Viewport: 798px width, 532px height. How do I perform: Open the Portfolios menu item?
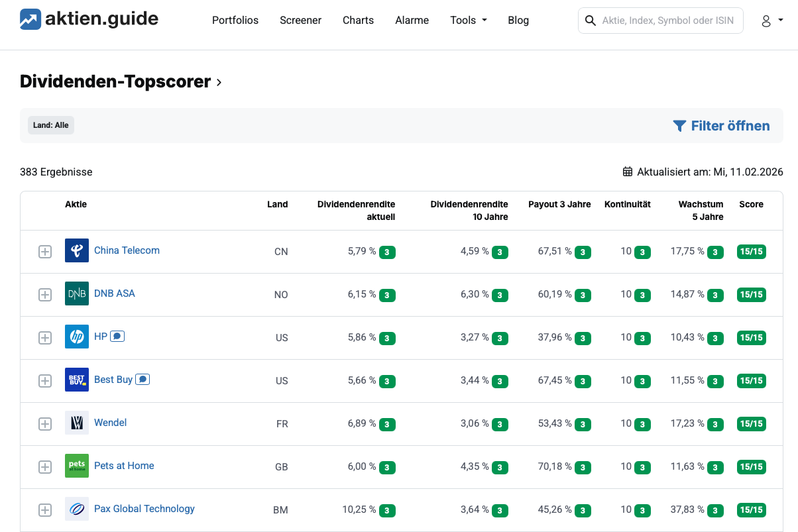point(235,21)
